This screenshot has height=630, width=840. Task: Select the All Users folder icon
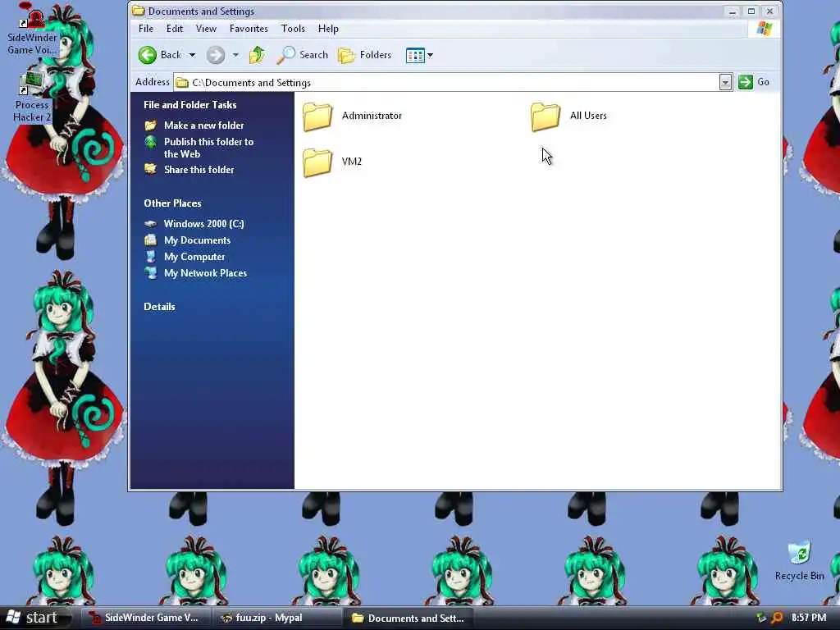[x=546, y=116]
